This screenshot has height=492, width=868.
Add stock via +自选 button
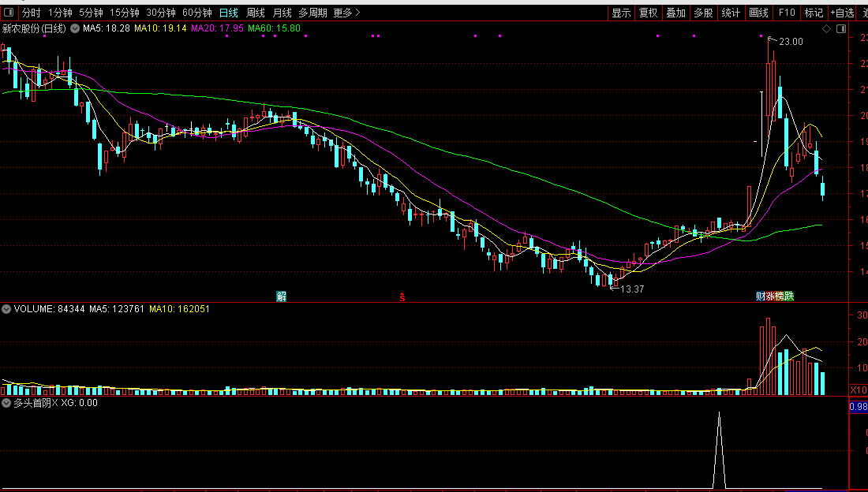point(843,12)
